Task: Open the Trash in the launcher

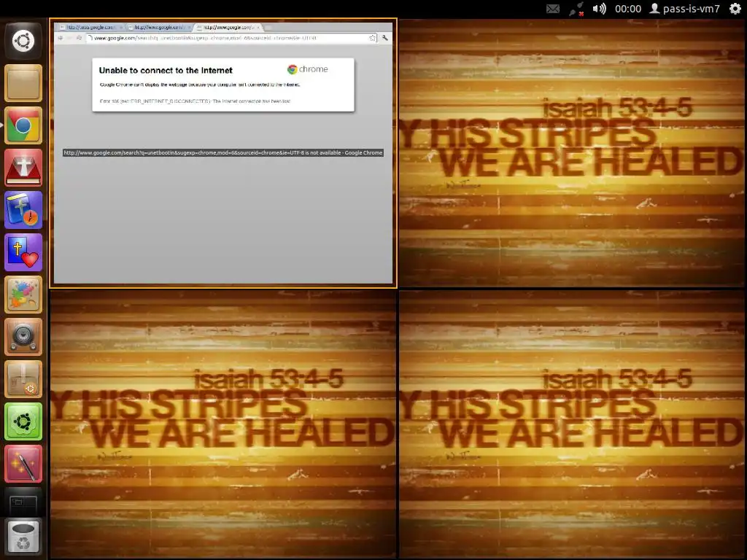Action: 23,537
